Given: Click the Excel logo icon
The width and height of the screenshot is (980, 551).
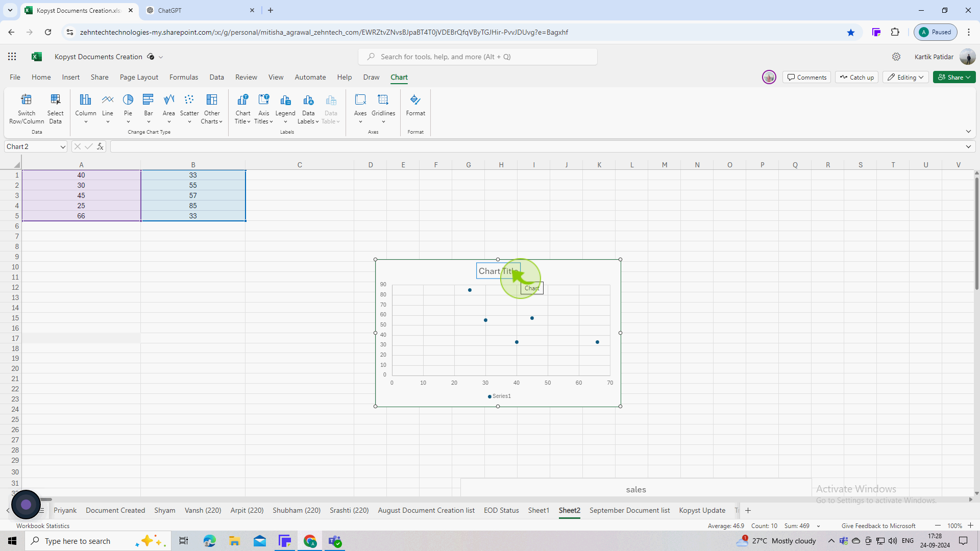Looking at the screenshot, I should point(37,57).
